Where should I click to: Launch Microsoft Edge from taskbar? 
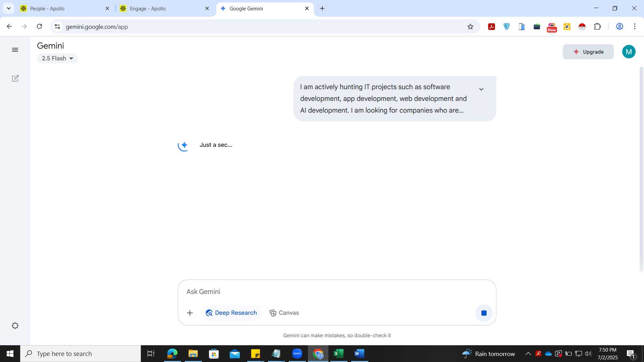172,354
